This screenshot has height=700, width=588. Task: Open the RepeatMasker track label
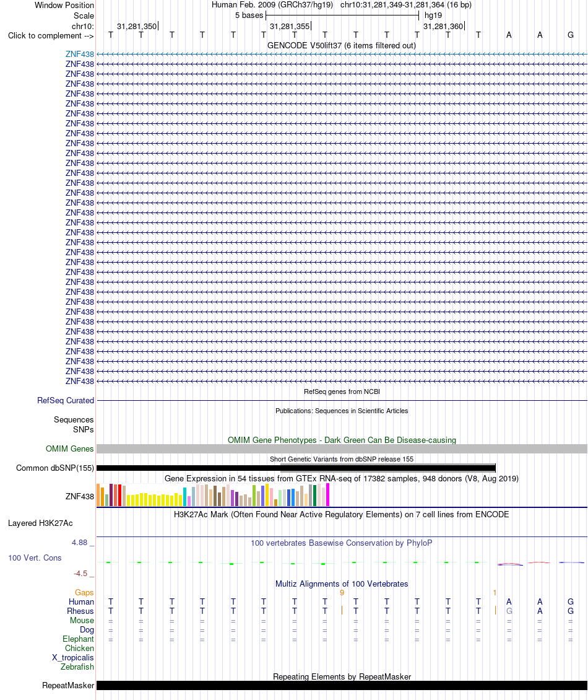coord(68,685)
